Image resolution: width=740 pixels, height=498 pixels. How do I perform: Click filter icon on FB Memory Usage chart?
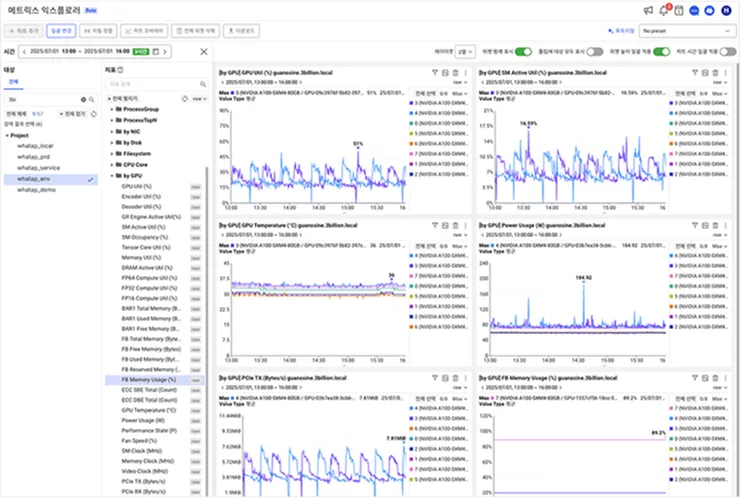pos(695,378)
